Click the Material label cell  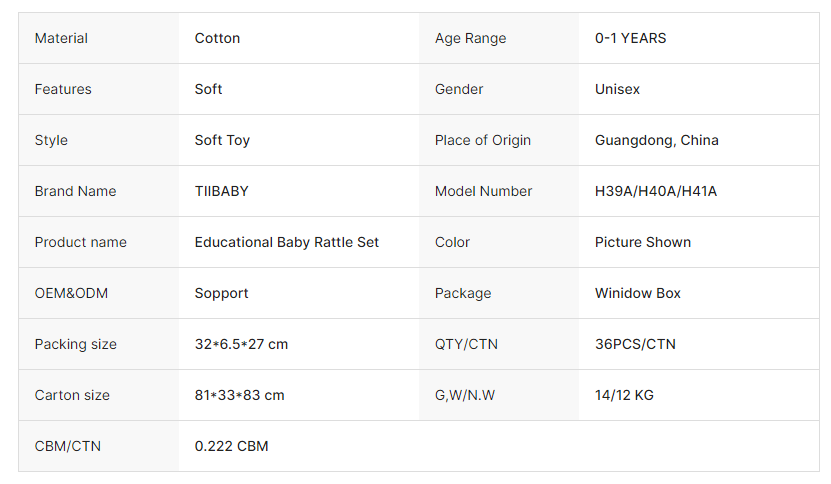(61, 38)
